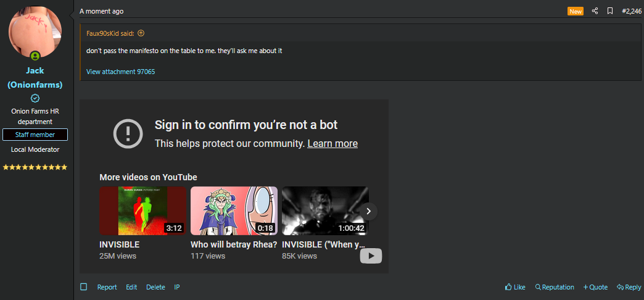Image resolution: width=644 pixels, height=300 pixels.
Task: Click the Learn more link in embed
Action: [332, 143]
